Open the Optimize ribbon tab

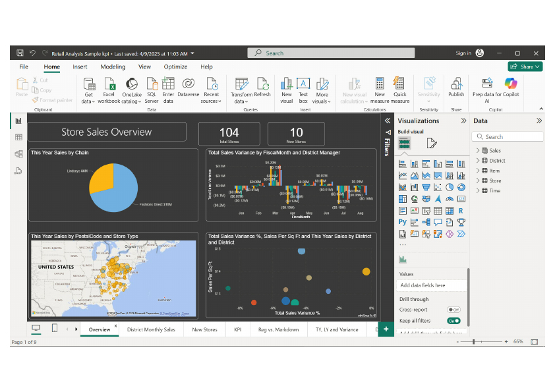click(x=175, y=67)
